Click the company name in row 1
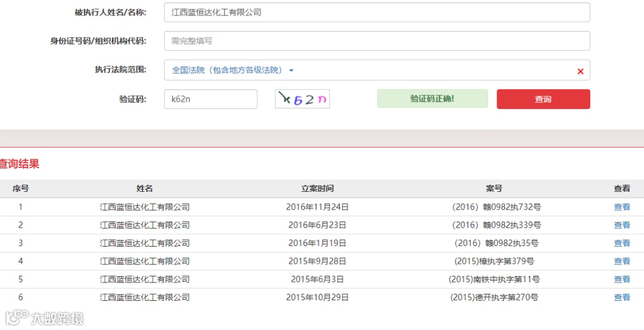 144,207
